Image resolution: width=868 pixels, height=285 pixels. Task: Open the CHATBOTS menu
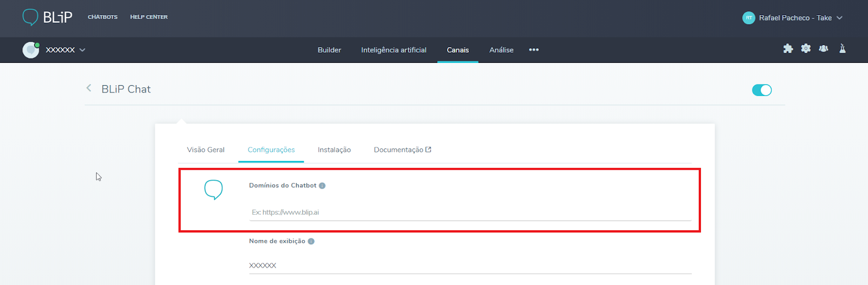click(103, 17)
